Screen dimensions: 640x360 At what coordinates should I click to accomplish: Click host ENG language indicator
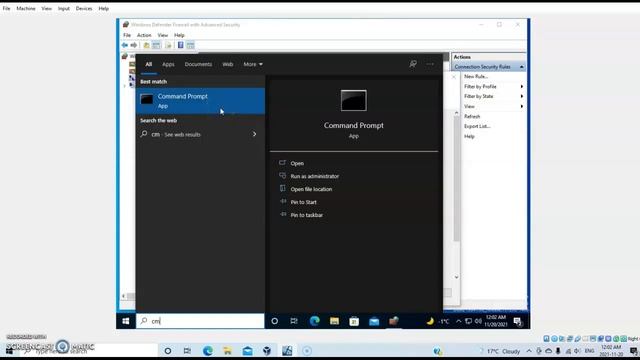(589, 351)
